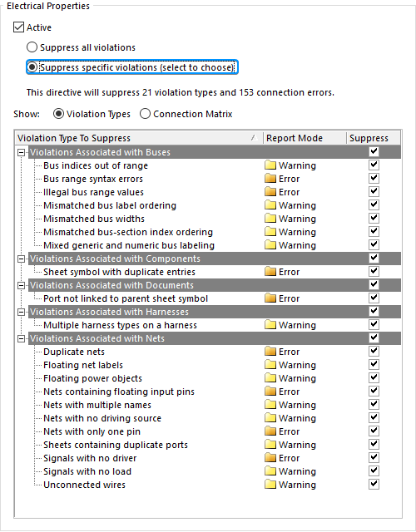416x532 pixels.
Task: Click the Warning icon for Floating power objects
Action: [x=270, y=378]
